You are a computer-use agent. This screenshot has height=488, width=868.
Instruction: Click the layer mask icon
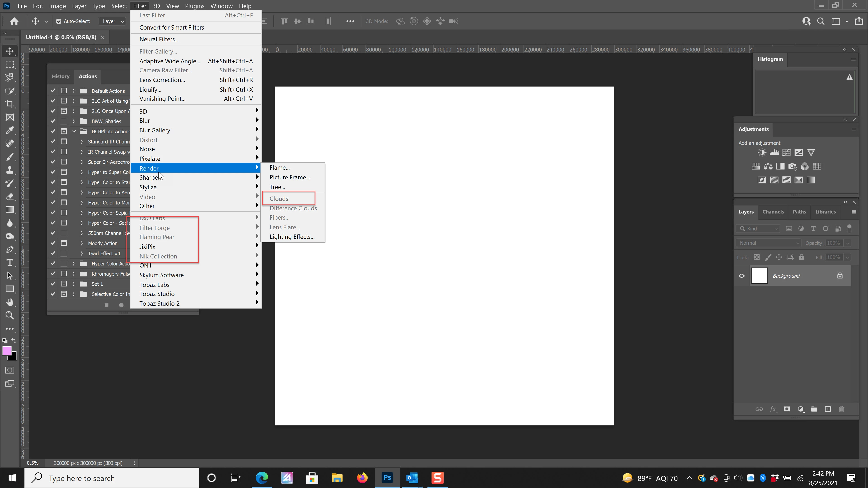click(787, 409)
